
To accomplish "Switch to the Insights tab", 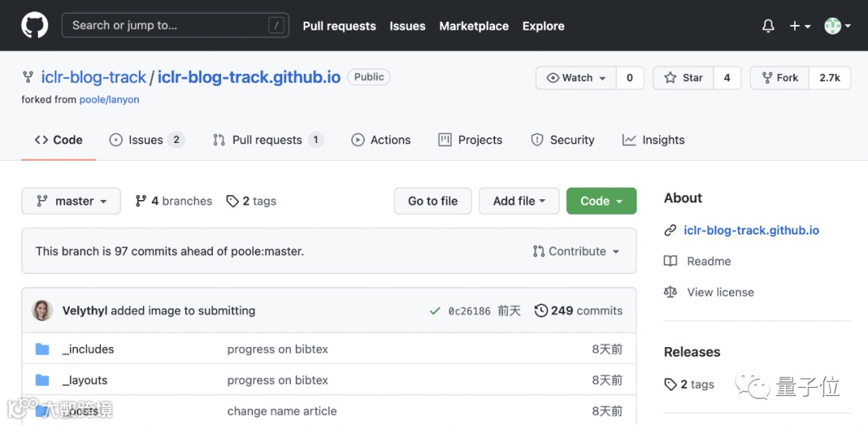I will (653, 140).
